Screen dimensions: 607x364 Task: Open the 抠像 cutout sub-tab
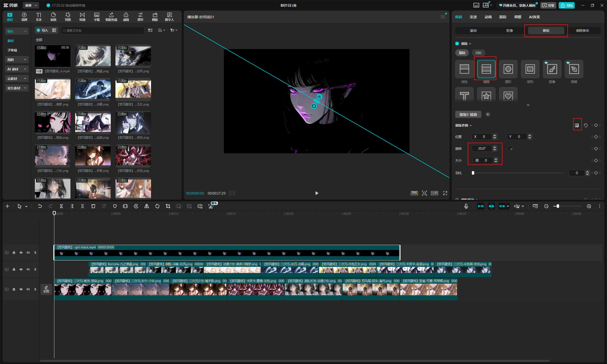[510, 30]
